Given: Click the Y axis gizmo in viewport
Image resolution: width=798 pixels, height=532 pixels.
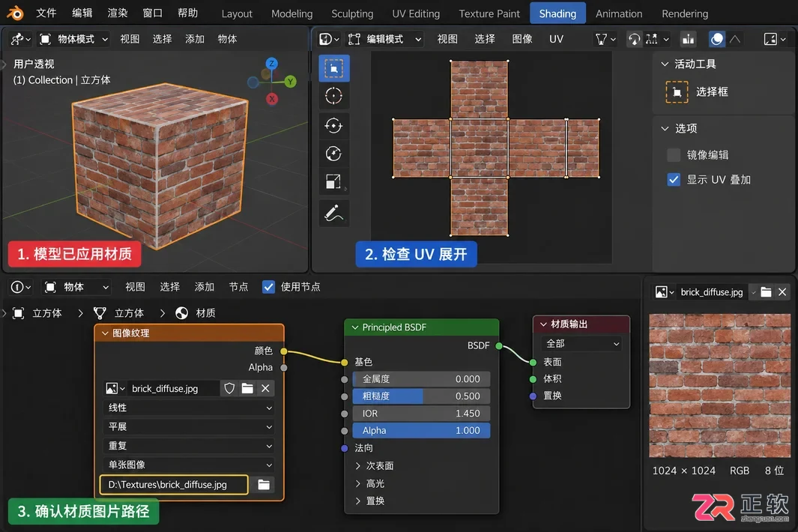Looking at the screenshot, I should pos(290,82).
